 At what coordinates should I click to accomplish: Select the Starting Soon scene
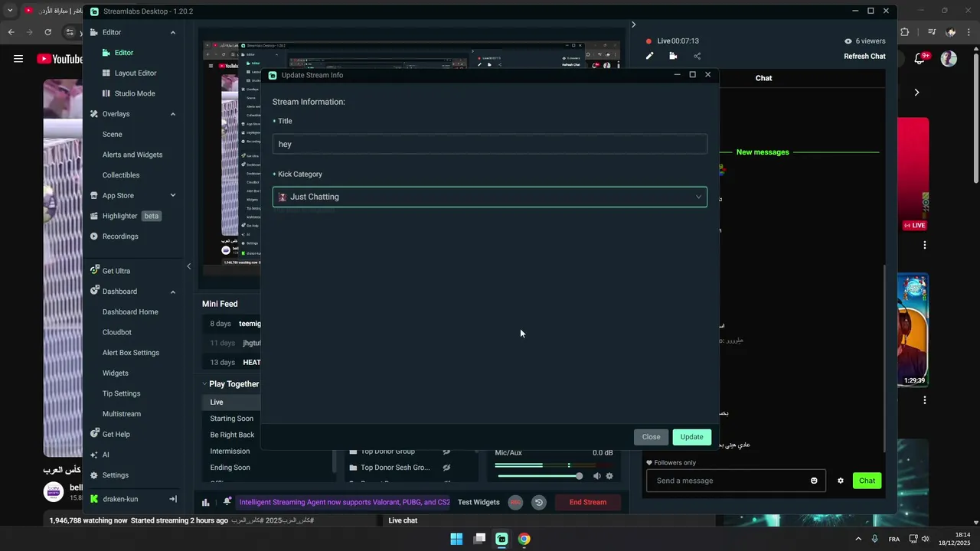pyautogui.click(x=232, y=419)
